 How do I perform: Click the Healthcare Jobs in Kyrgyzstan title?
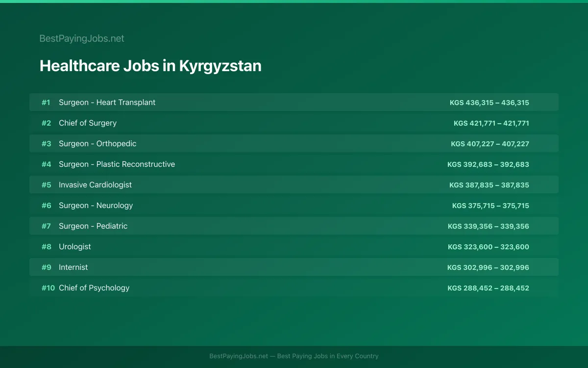(150, 66)
